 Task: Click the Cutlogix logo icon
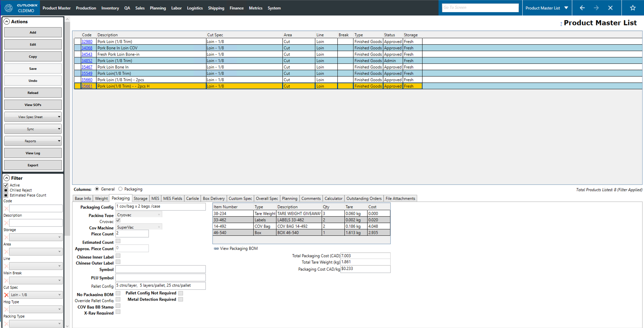coord(9,8)
